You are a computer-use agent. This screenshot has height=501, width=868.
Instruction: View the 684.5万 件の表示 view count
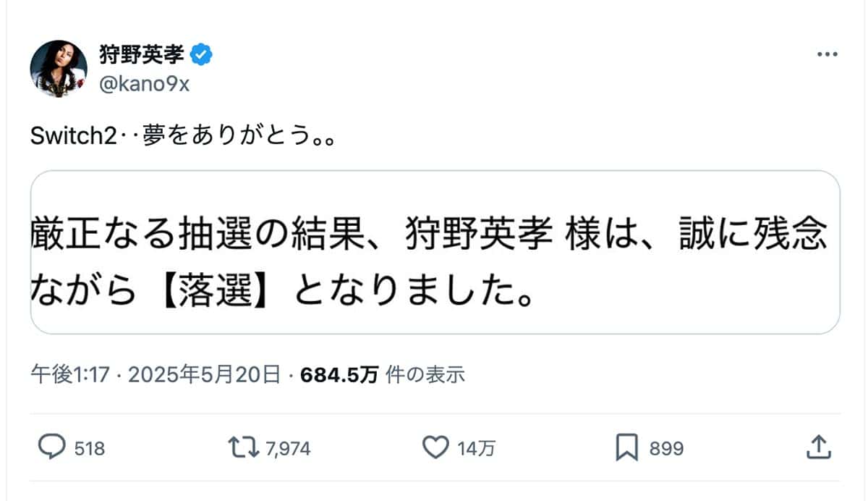pyautogui.click(x=382, y=374)
